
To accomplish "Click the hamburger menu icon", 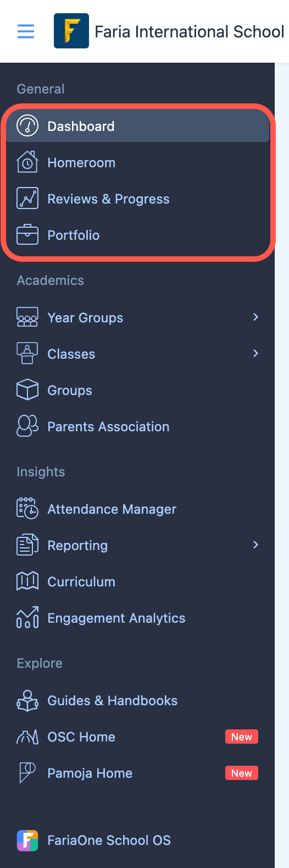I will click(26, 31).
